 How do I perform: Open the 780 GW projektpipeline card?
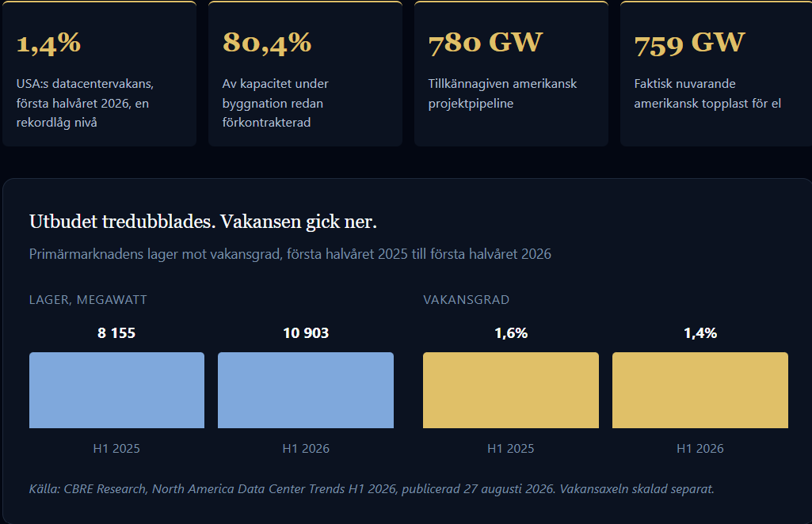511,74
